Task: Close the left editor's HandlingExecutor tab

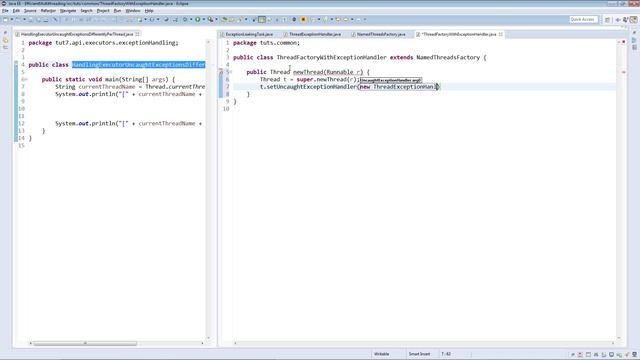Action: point(138,34)
